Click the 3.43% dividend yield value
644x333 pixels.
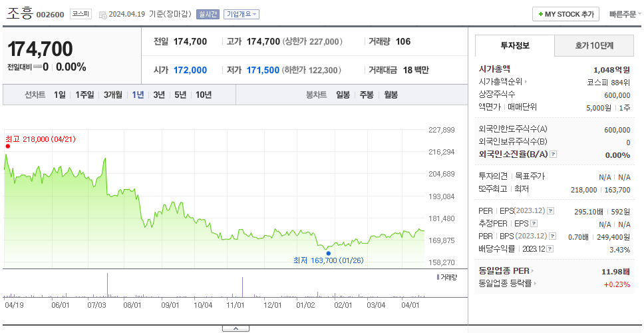(621, 250)
